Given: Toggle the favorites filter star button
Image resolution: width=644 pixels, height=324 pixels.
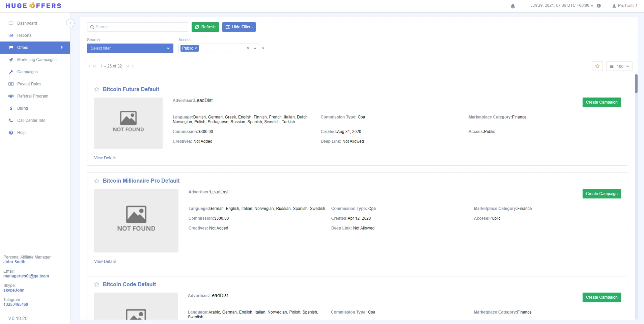Looking at the screenshot, I should coord(597,66).
